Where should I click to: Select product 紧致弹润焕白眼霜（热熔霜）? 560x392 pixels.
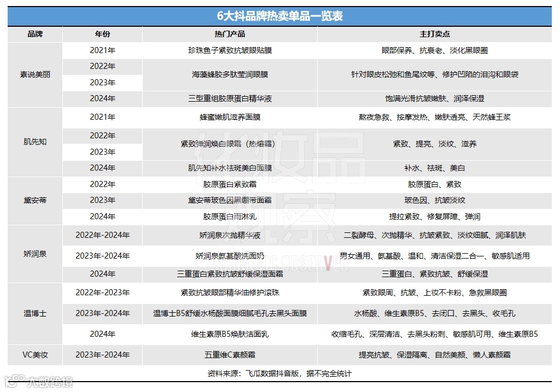coord(228,144)
